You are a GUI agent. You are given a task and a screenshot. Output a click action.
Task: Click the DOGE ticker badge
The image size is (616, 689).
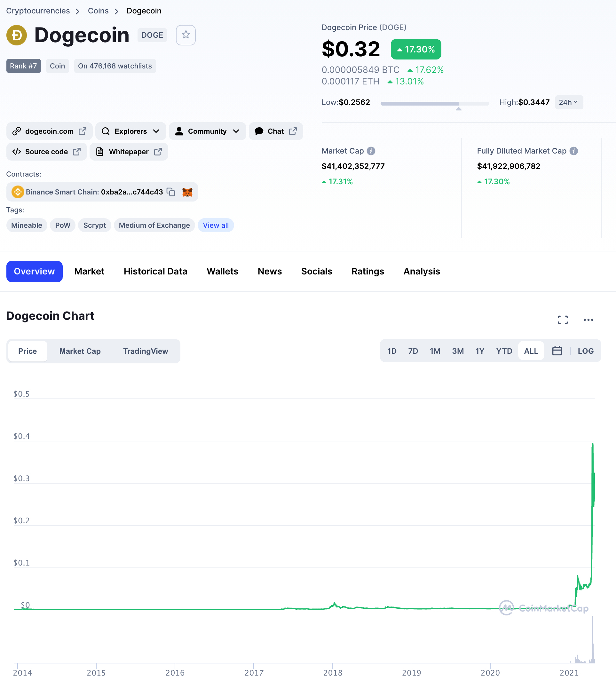(x=152, y=35)
